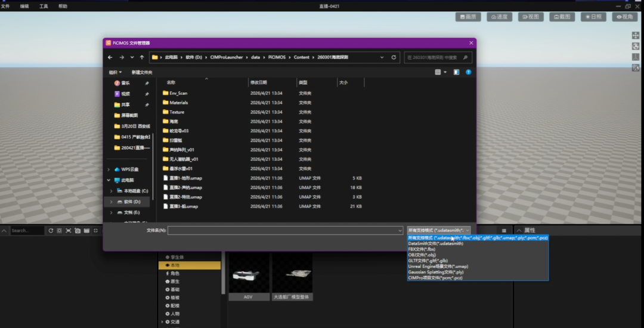Click the move gizmo icon at viewport right edge
This screenshot has width=644, height=328.
coord(636,36)
